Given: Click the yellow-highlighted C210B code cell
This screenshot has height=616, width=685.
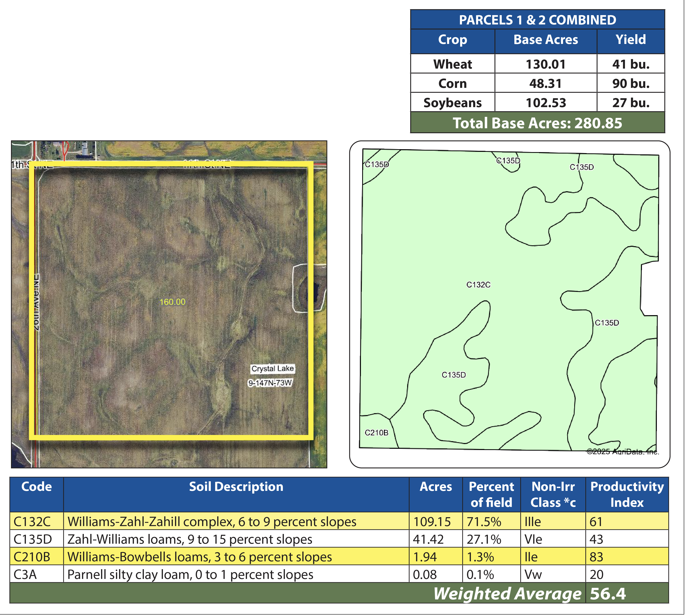Looking at the screenshot, I should coord(32,557).
